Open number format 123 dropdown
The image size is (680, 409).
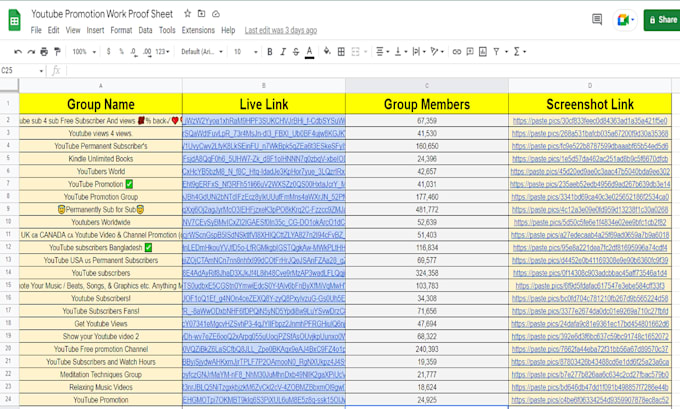click(163, 52)
